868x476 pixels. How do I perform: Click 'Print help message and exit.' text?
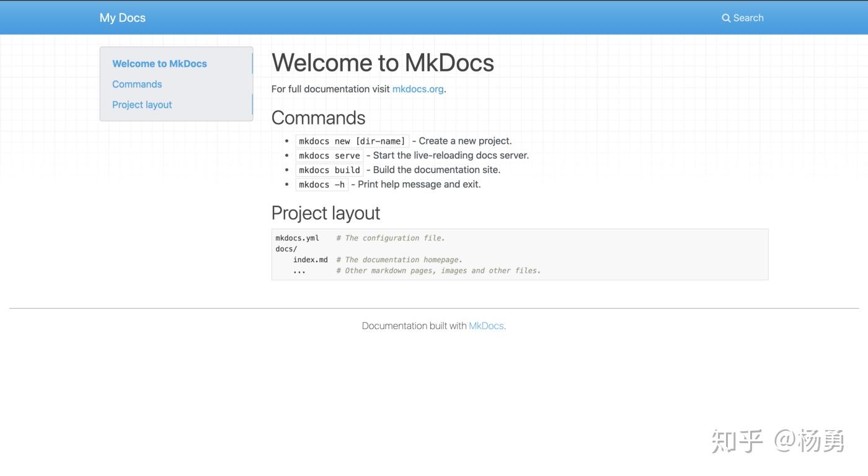(419, 185)
